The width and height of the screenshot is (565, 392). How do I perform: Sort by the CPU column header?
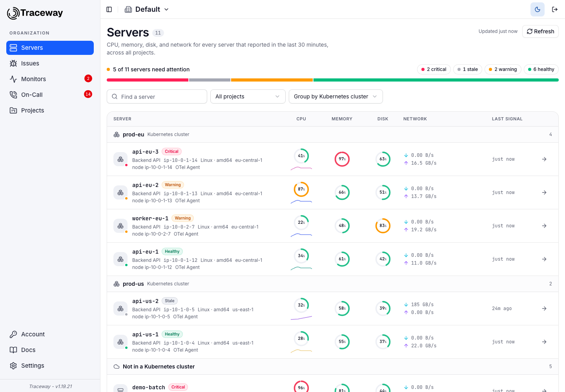tap(301, 119)
